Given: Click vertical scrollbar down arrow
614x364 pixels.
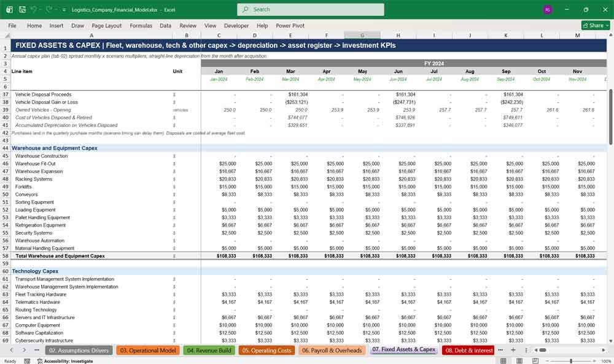Looking at the screenshot, I should point(610,341).
